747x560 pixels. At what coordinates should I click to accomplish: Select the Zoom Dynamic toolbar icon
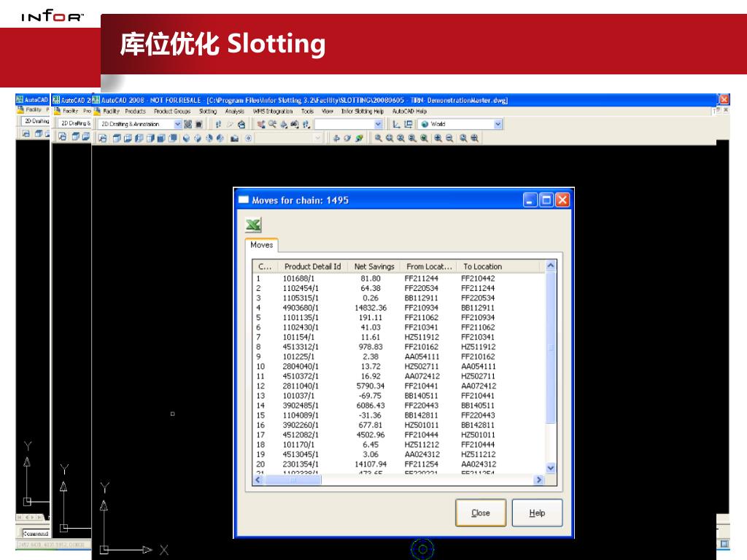pyautogui.click(x=390, y=138)
